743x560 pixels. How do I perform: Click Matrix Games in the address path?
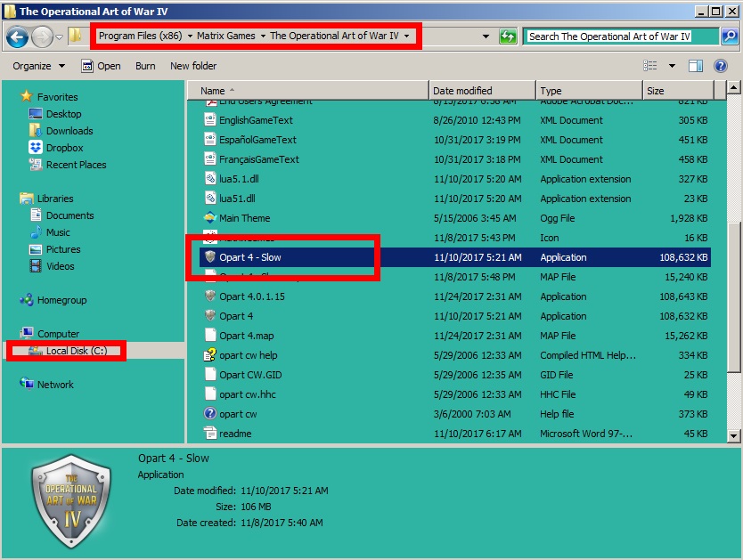(226, 36)
